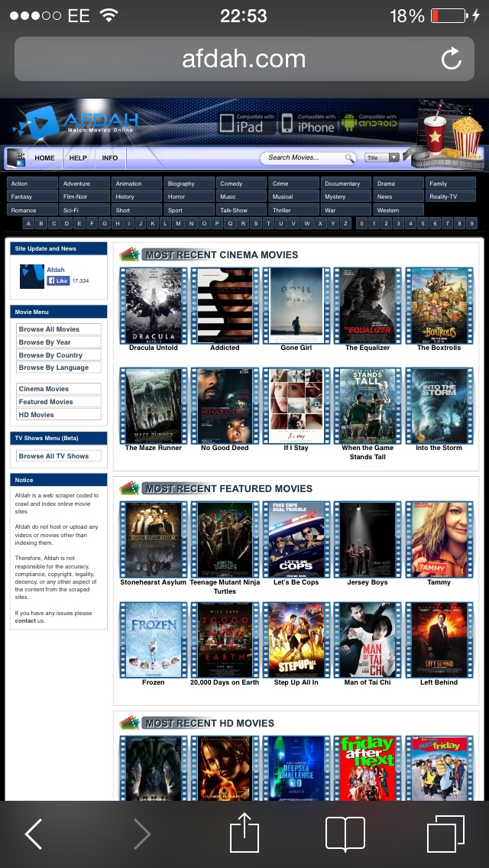
Task: Open the Safari tabs overview icon
Action: (445, 834)
